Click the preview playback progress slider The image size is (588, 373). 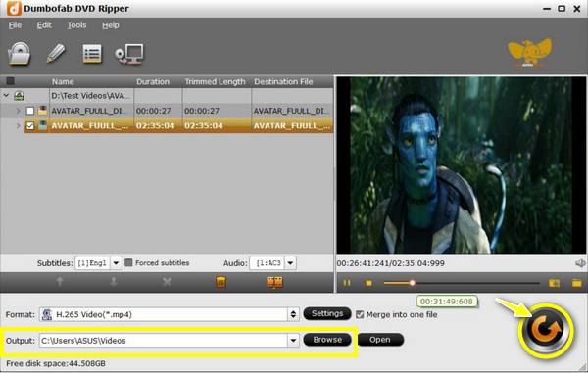(461, 283)
